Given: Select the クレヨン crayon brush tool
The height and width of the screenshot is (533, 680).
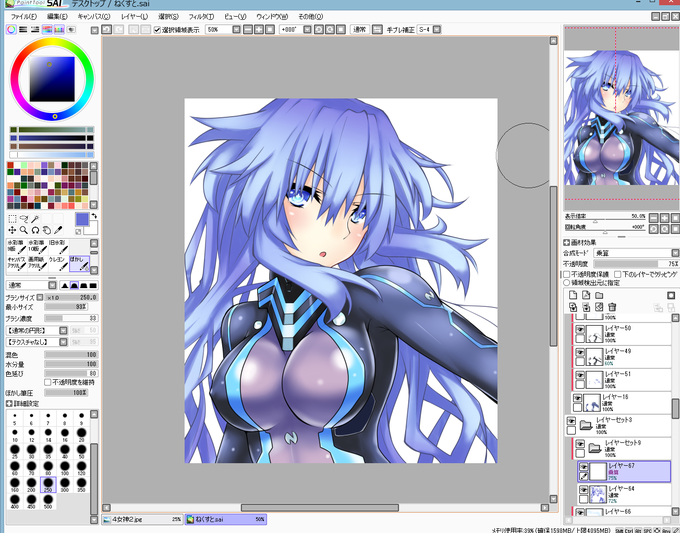Looking at the screenshot, I should tap(59, 264).
